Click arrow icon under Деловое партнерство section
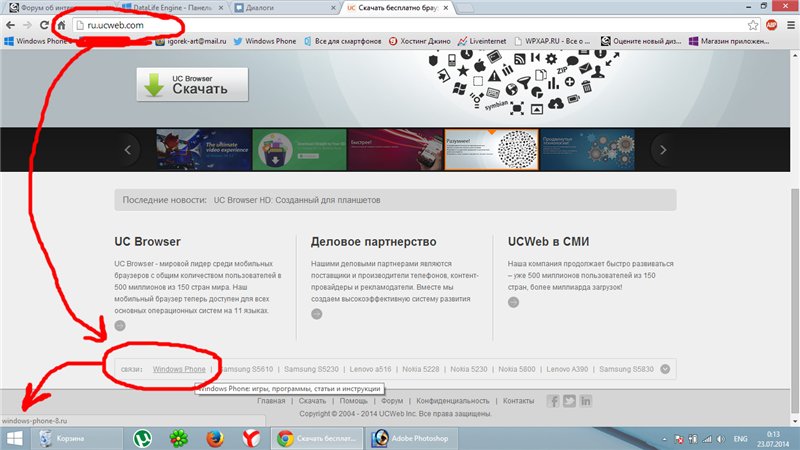The height and width of the screenshot is (450, 800). [x=317, y=314]
